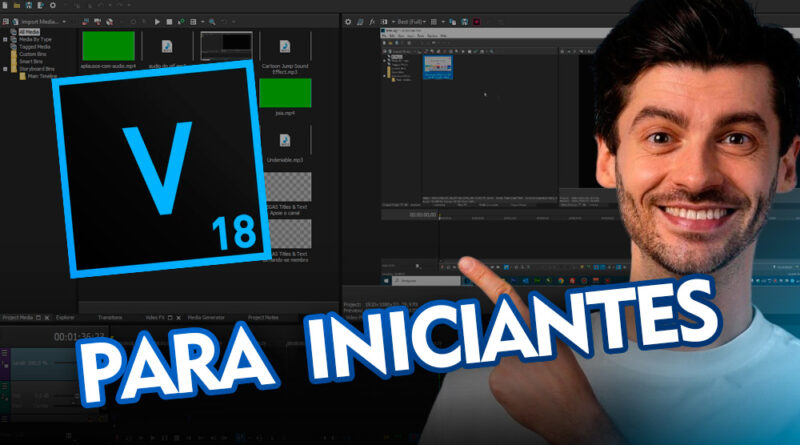
Task: Open the audio track hamburger menu
Action: [x=5, y=386]
